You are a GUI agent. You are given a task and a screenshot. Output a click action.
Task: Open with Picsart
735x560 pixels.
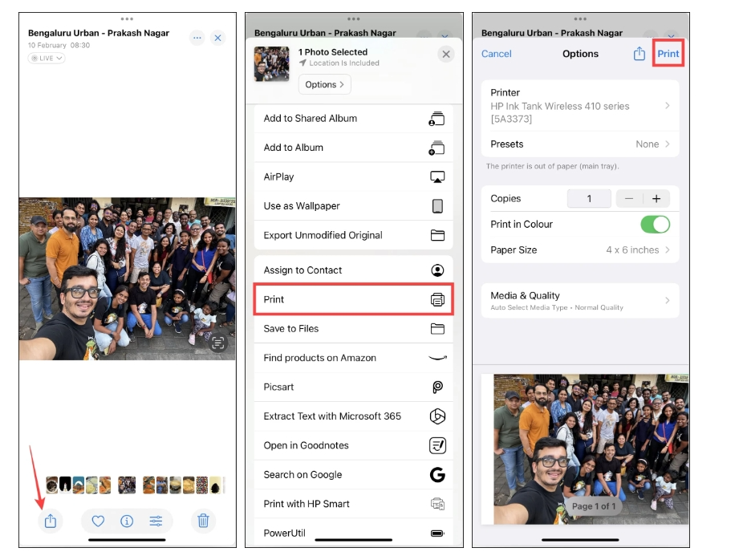tap(353, 387)
